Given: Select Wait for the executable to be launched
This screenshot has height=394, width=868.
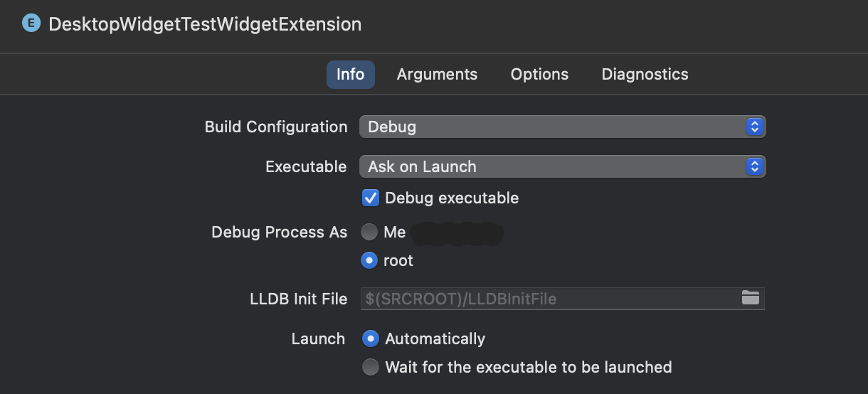Looking at the screenshot, I should tap(371, 367).
